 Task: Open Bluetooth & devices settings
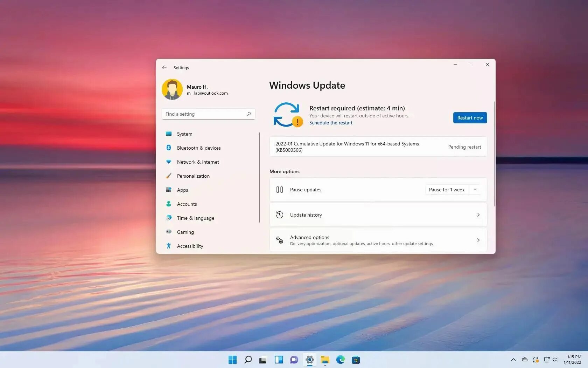pyautogui.click(x=209, y=148)
